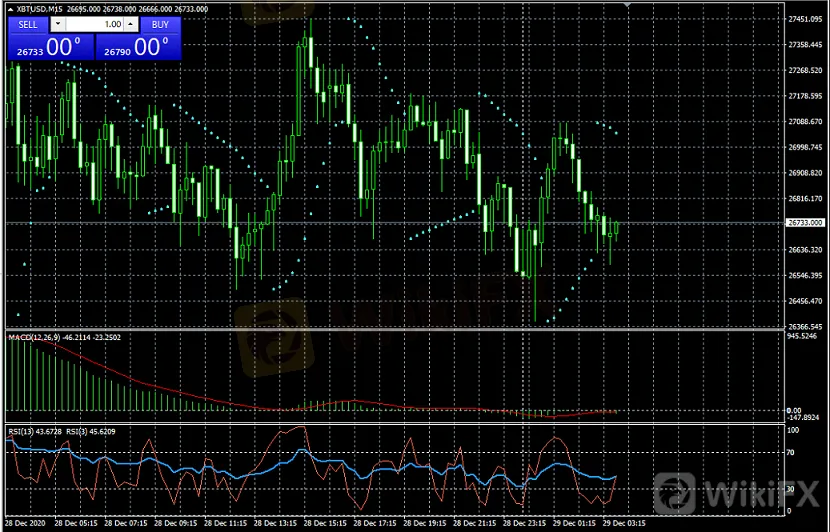
Task: Click the 28 Dec 13:15 time label
Action: pos(275,523)
